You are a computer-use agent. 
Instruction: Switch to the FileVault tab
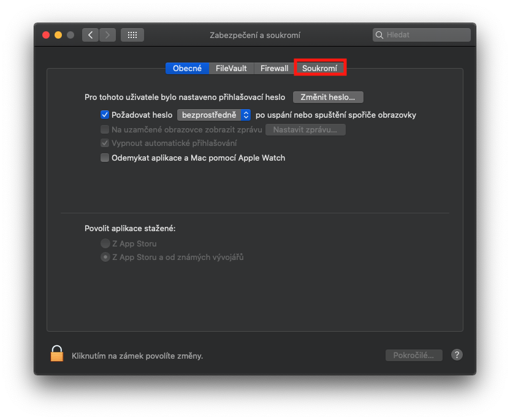[231, 68]
